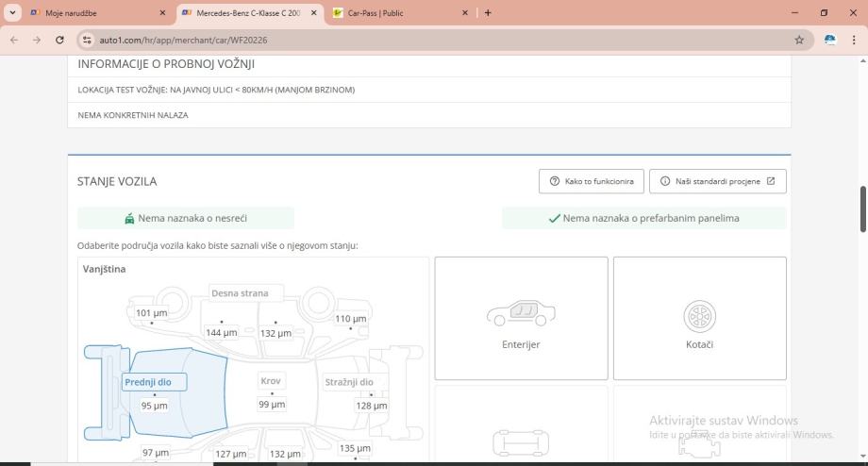Screen dimensions: 868x466
Task: Click the wheel icon in Kotači
Action: [x=700, y=316]
